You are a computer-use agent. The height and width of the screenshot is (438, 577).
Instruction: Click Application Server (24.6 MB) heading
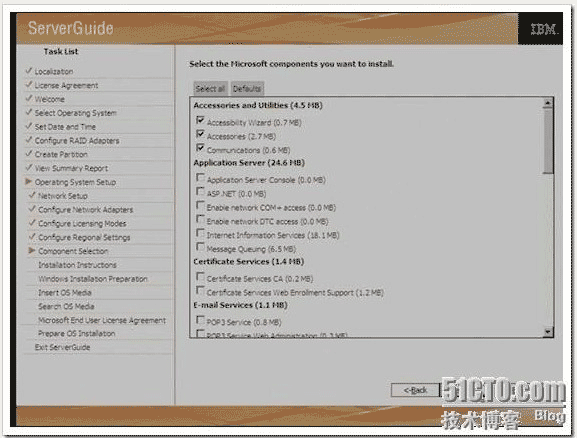pos(249,163)
